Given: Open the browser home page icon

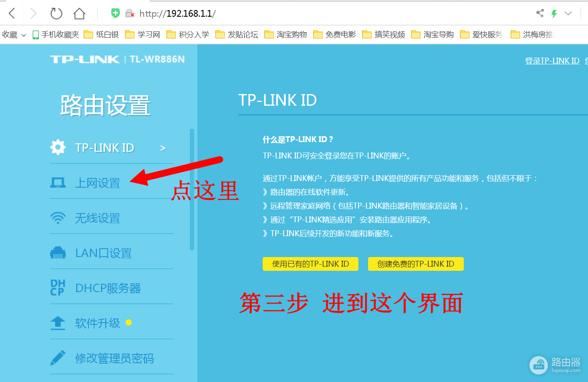Looking at the screenshot, I should point(79,13).
